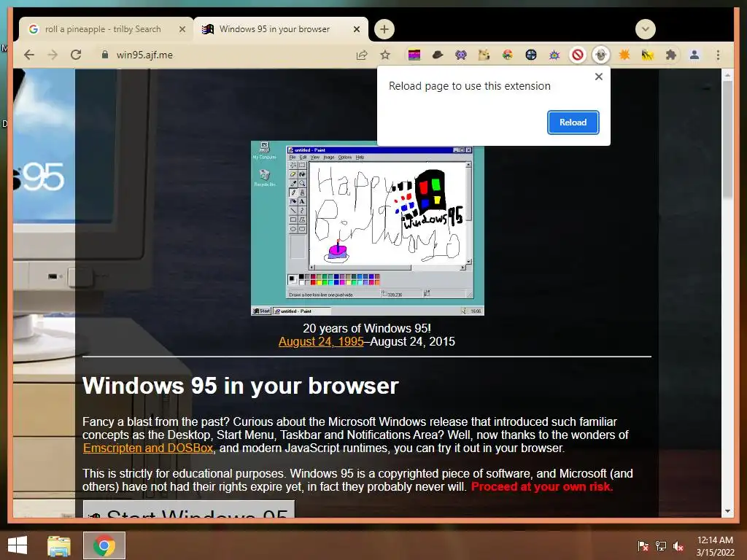Click the Windows 95 in your browser heading
This screenshot has height=560, width=747.
point(240,386)
